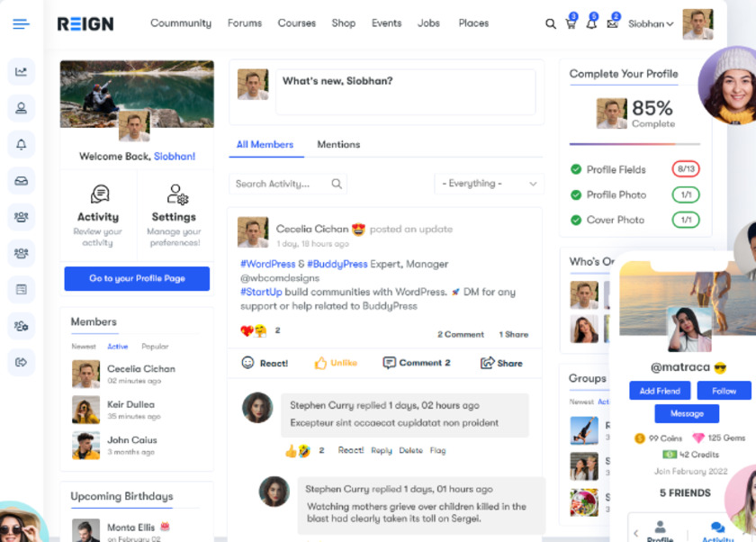
Task: Open the Places menu item
Action: [x=473, y=23]
